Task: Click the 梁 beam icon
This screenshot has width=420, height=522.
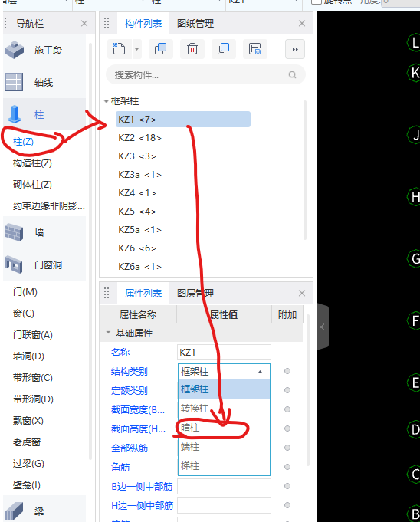Action: (14, 511)
